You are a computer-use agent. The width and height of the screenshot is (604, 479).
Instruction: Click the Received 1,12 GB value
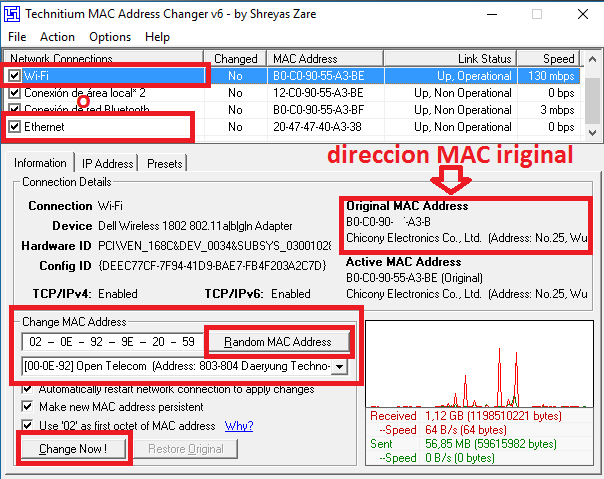[493, 416]
